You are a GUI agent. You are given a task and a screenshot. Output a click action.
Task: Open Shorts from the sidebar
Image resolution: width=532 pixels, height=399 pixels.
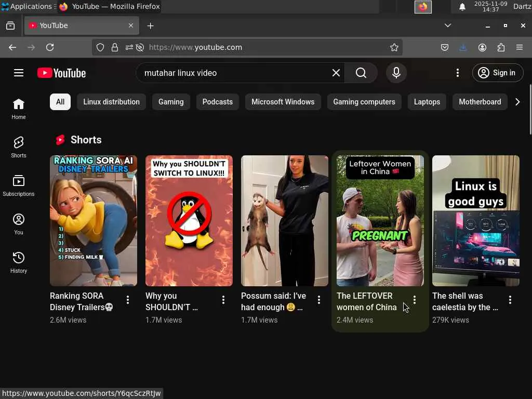pyautogui.click(x=19, y=147)
